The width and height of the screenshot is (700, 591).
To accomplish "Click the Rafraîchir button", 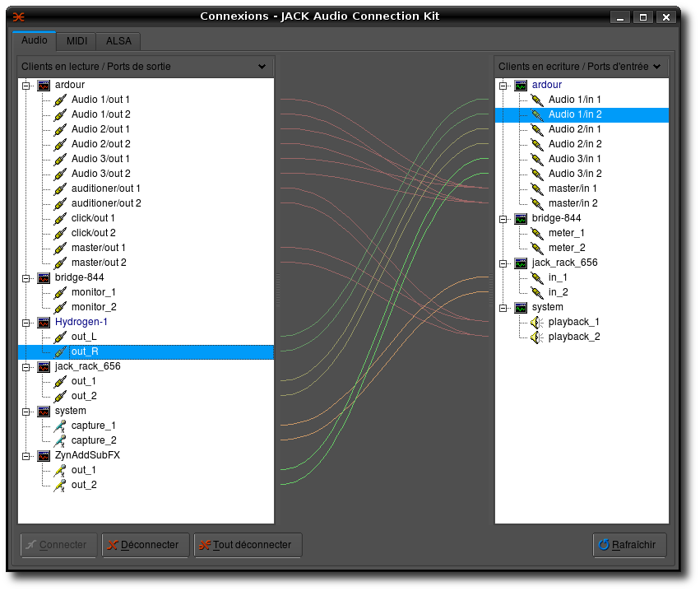I will 629,545.
